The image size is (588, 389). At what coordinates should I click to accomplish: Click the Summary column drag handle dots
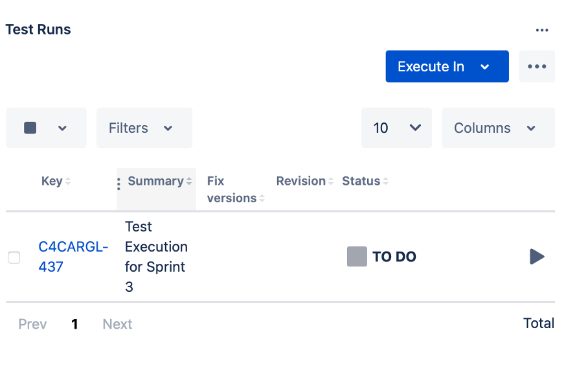(x=119, y=184)
